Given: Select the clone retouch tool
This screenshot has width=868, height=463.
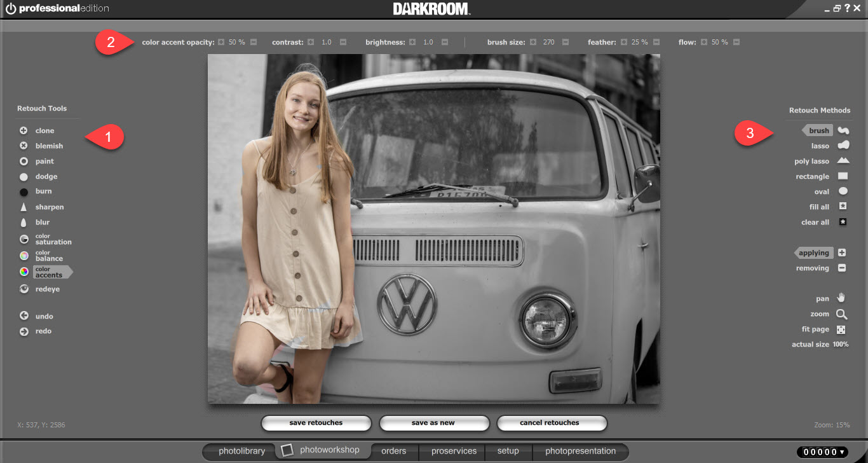Looking at the screenshot, I should pyautogui.click(x=37, y=131).
